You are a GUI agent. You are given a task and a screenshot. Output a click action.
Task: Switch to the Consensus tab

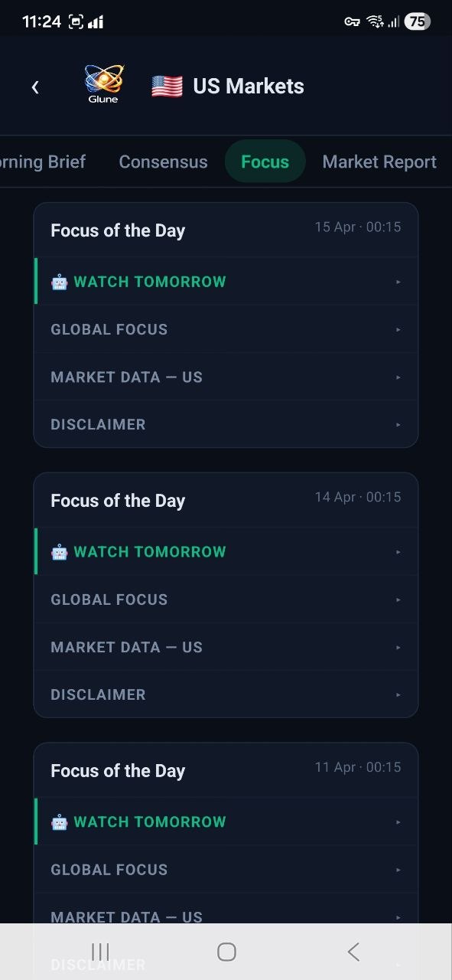[x=163, y=162]
